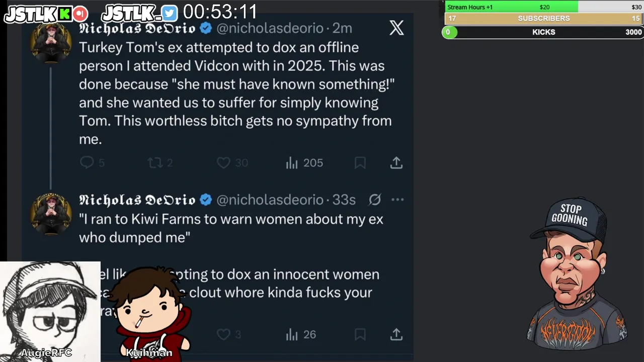Viewport: 644px width, 362px height.
Task: Click the Kuhlman cartoon avatar
Action: click(x=149, y=309)
